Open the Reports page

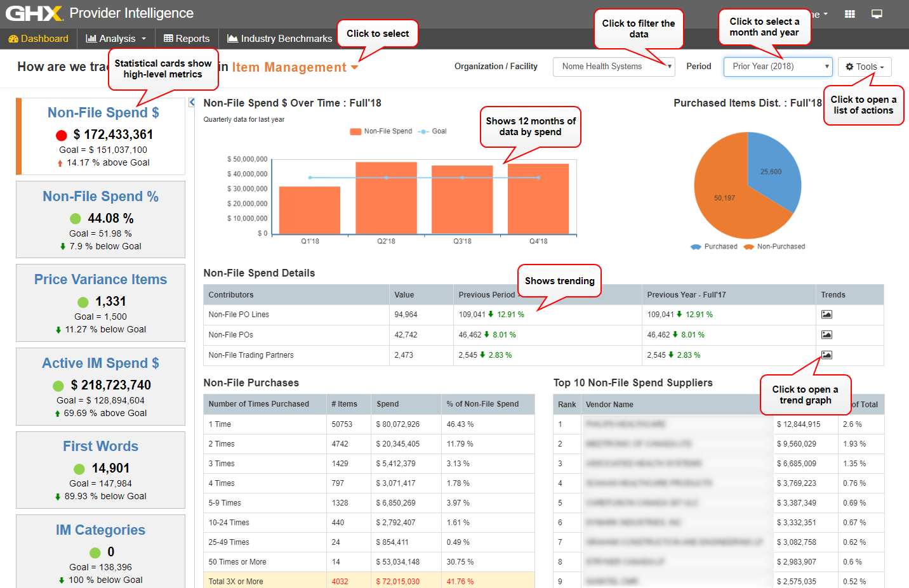pyautogui.click(x=187, y=39)
